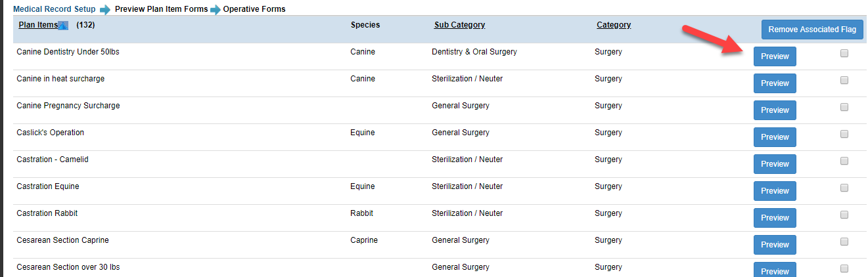The width and height of the screenshot is (868, 277).
Task: Click Remove Associated Flag button
Action: pyautogui.click(x=812, y=30)
